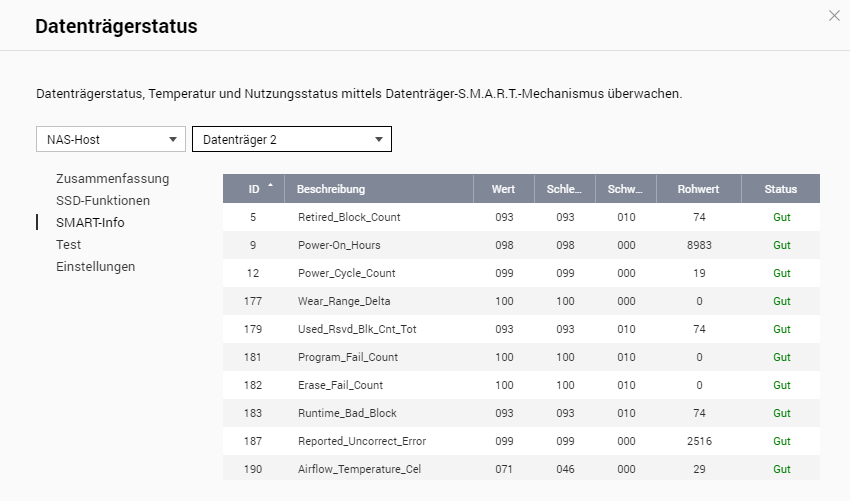850x501 pixels.
Task: Select the Program_Fail_Count row
Action: click(521, 357)
